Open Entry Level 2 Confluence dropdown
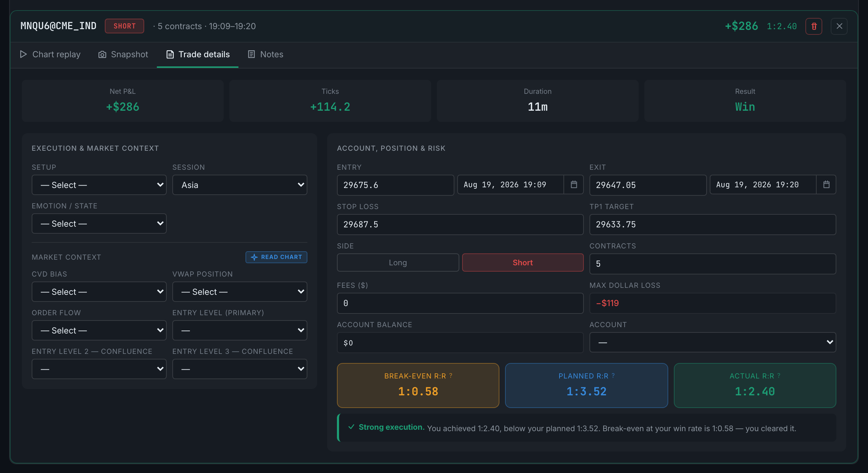This screenshot has height=473, width=868. click(x=99, y=369)
